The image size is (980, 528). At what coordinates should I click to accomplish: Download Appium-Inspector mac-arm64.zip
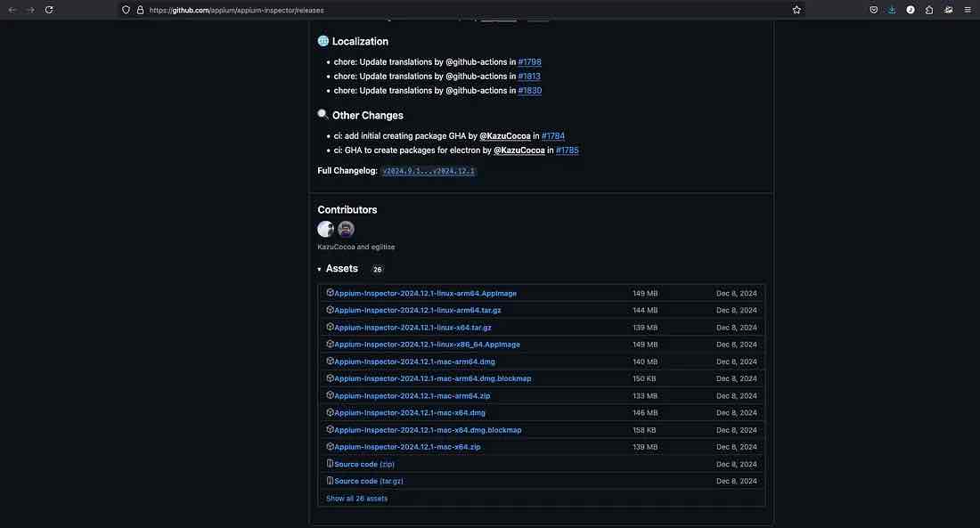coord(412,395)
